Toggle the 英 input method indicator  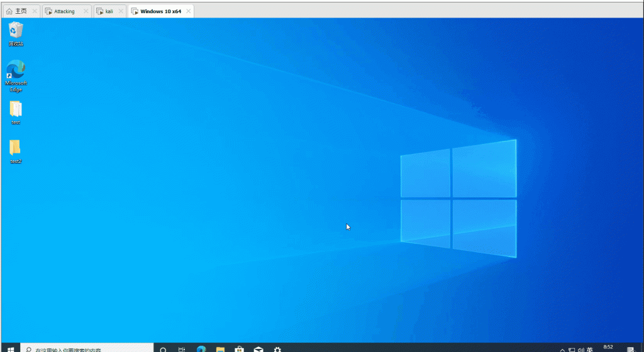coord(590,349)
